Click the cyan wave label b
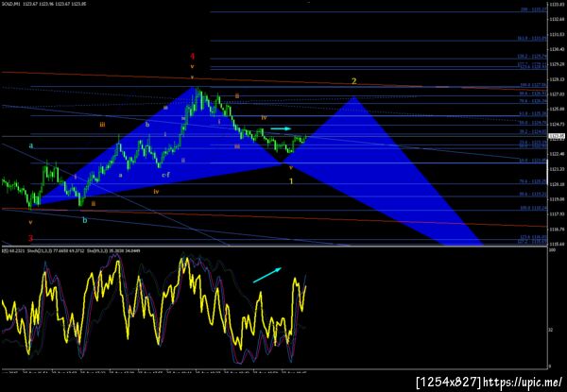 click(x=85, y=220)
